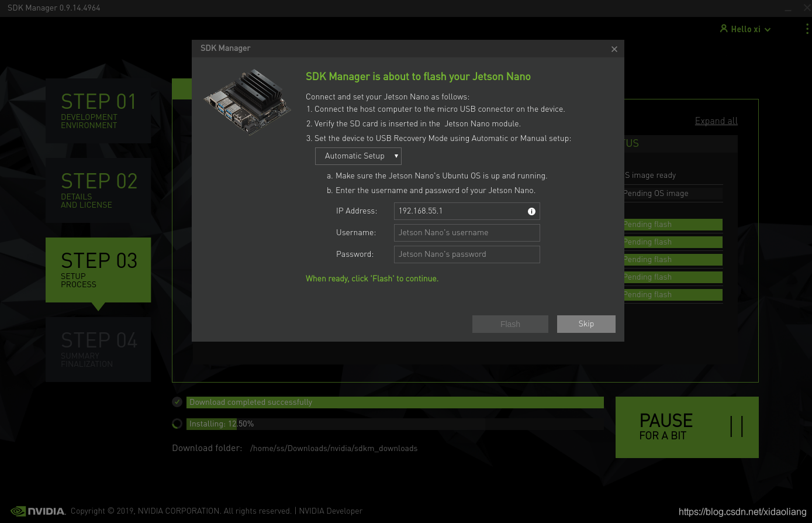Click the 'OS image ready' status row
This screenshot has height=523, width=812.
[673, 176]
